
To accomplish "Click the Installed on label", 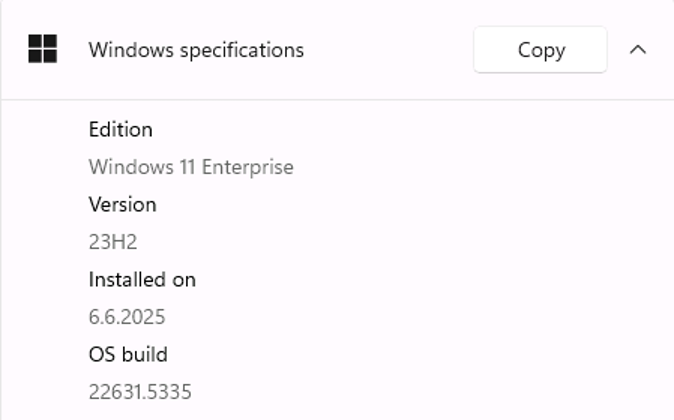I will click(x=142, y=279).
